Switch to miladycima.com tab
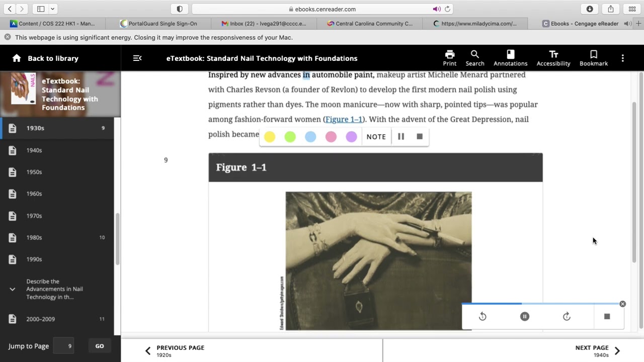 pos(475,24)
